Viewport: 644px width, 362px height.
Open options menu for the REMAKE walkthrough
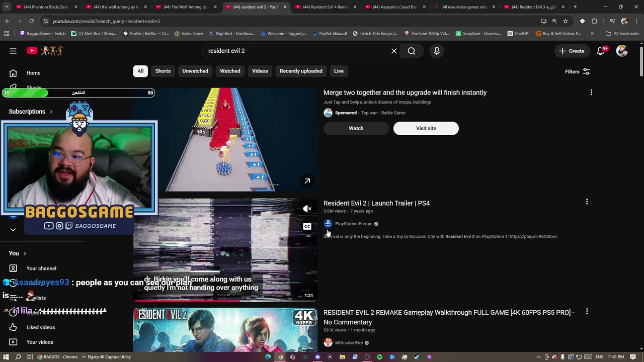click(587, 312)
